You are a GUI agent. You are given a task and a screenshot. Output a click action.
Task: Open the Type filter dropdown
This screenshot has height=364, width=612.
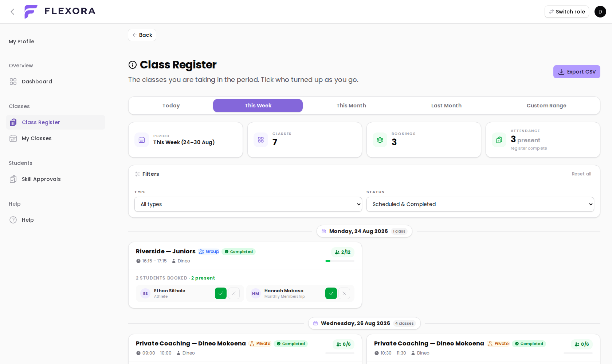tap(248, 204)
